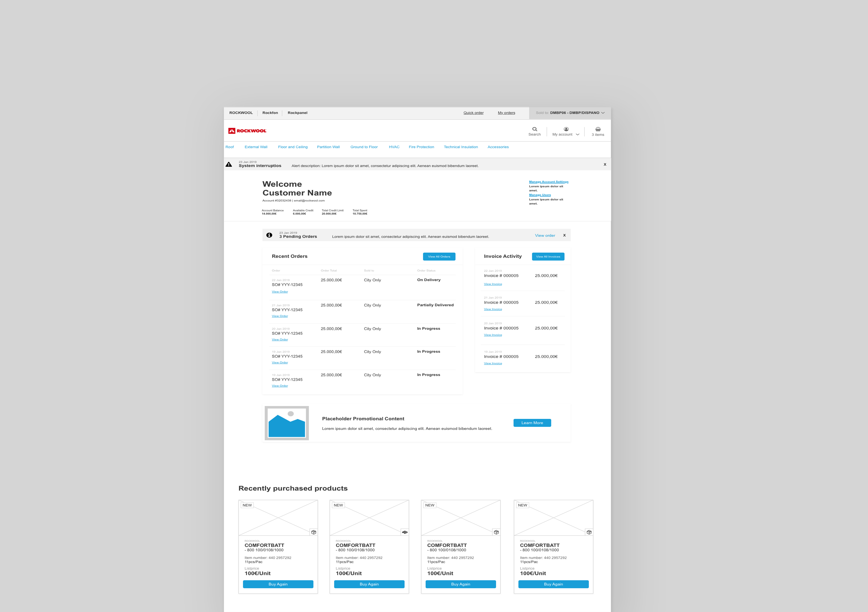
Task: Click the info icon beside Pending Orders
Action: [x=269, y=235]
